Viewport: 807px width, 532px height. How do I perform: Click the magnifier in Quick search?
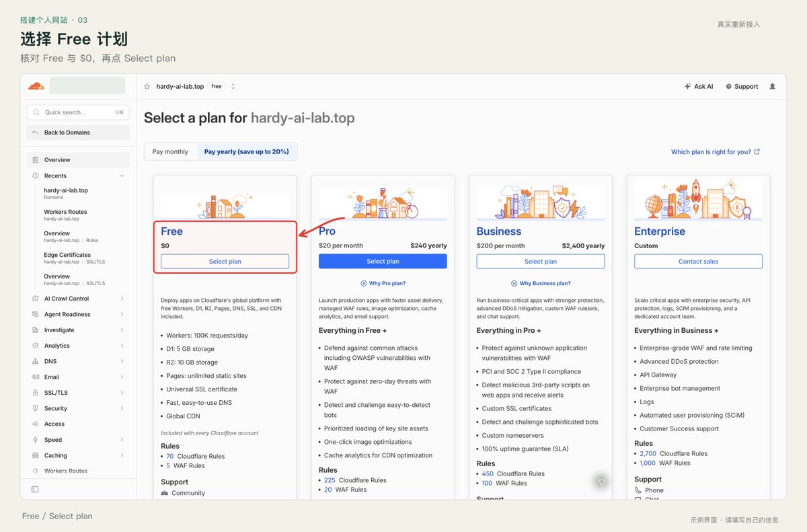(x=36, y=112)
